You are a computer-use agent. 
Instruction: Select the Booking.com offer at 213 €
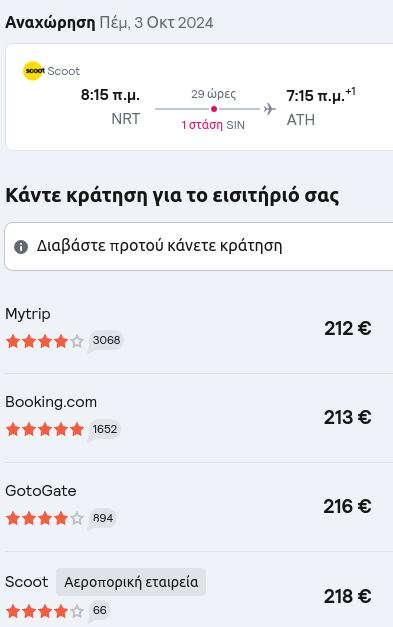click(199, 418)
